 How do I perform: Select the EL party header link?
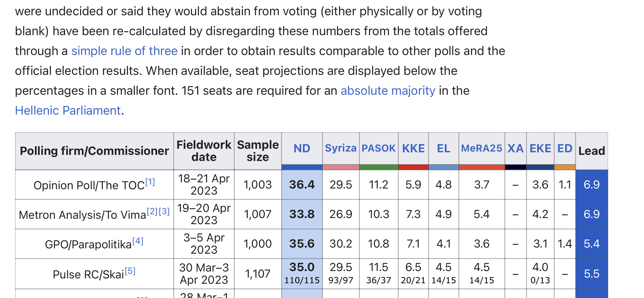click(444, 148)
